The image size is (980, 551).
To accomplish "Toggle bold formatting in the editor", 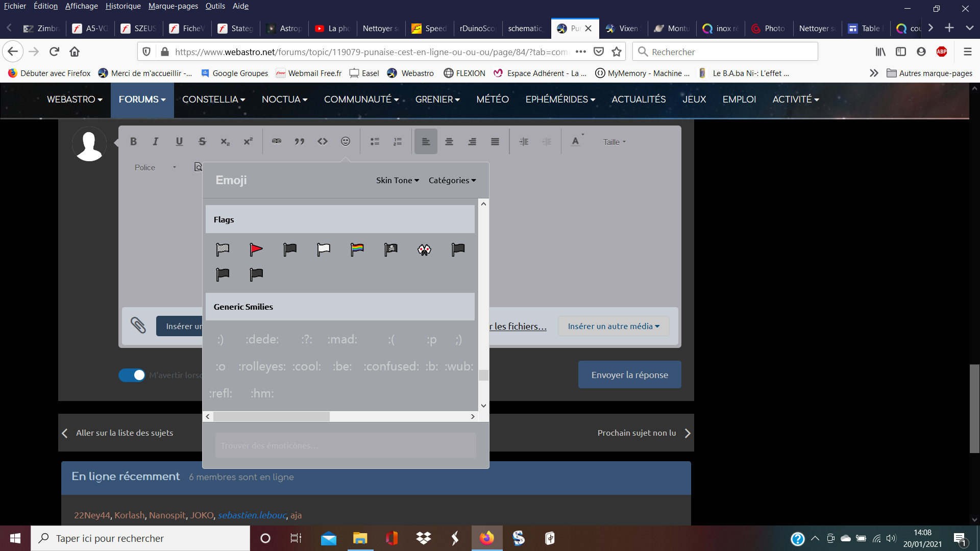I will click(133, 142).
